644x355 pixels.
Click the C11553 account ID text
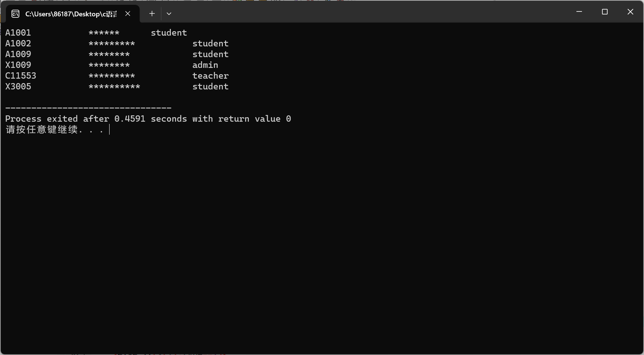coord(21,76)
